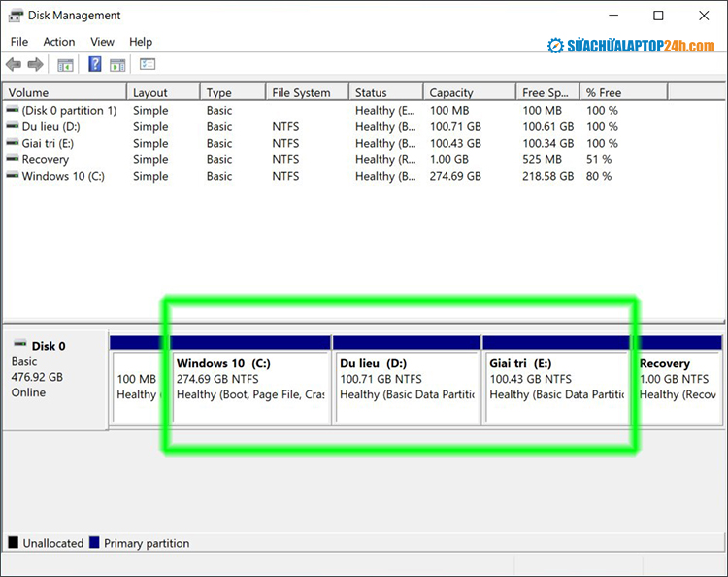The width and height of the screenshot is (728, 577).
Task: Click drive icon beside Windows 10 (C:) row
Action: tap(13, 175)
